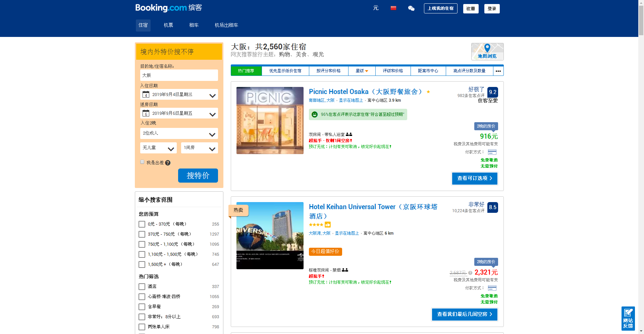This screenshot has height=334, width=644.
Task: Check the 含早餐 breakfast filter
Action: coord(142,307)
